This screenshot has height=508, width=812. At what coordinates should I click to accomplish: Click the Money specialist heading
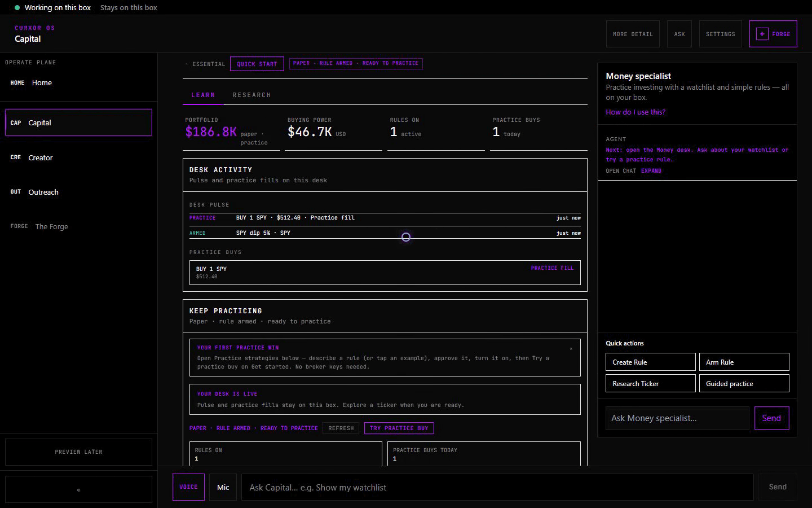point(638,76)
